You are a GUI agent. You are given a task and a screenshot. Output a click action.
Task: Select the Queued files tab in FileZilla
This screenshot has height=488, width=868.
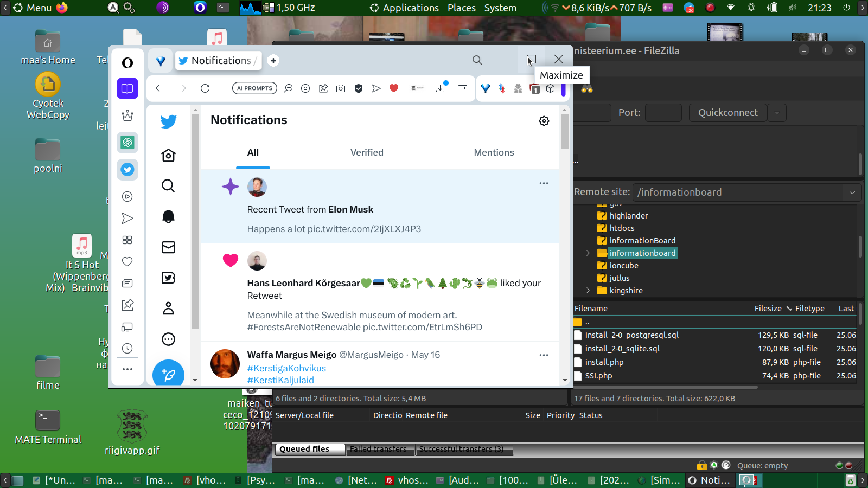(x=309, y=449)
